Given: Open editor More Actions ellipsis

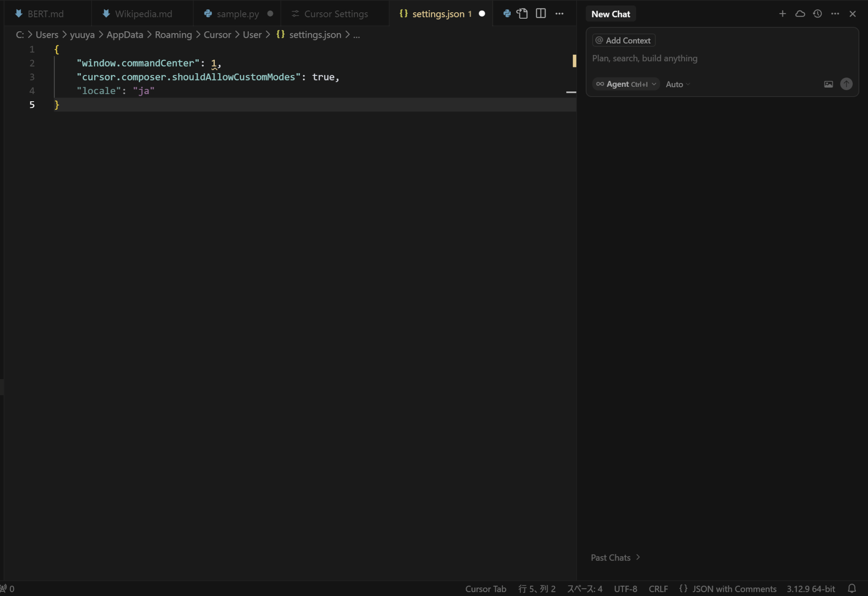Looking at the screenshot, I should [x=559, y=14].
